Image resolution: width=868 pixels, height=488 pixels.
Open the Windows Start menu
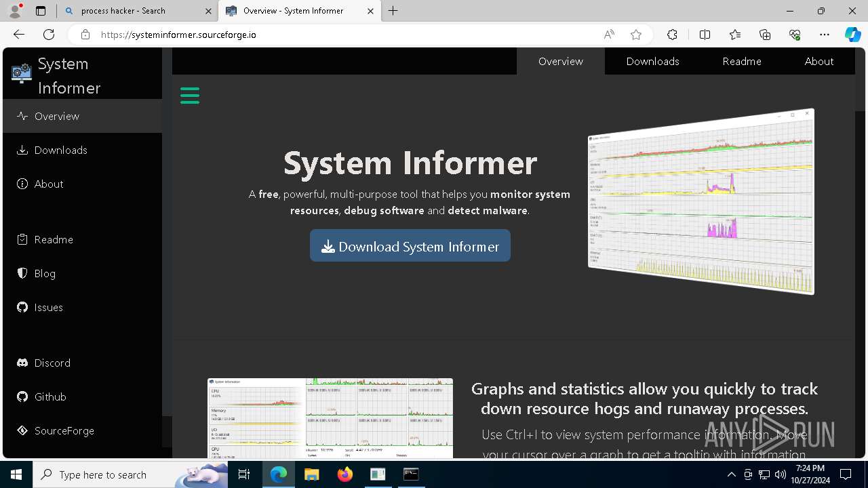[x=16, y=474]
